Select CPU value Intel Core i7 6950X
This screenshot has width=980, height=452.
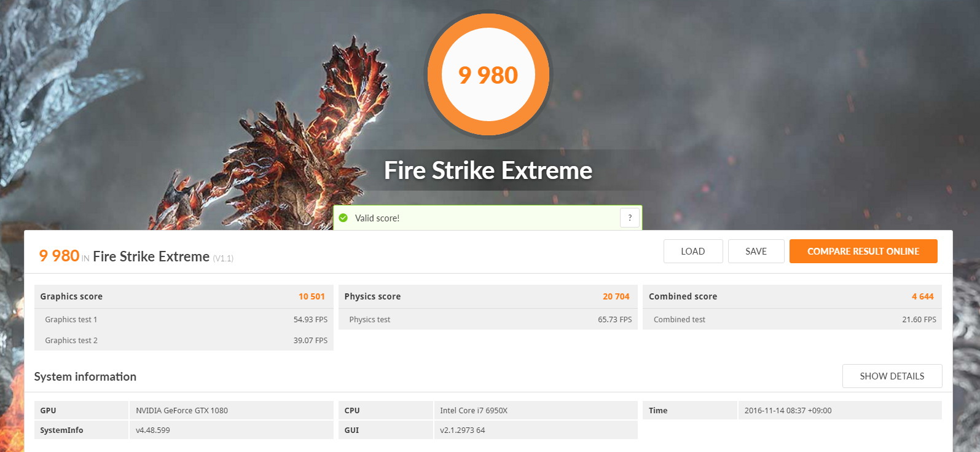point(474,410)
